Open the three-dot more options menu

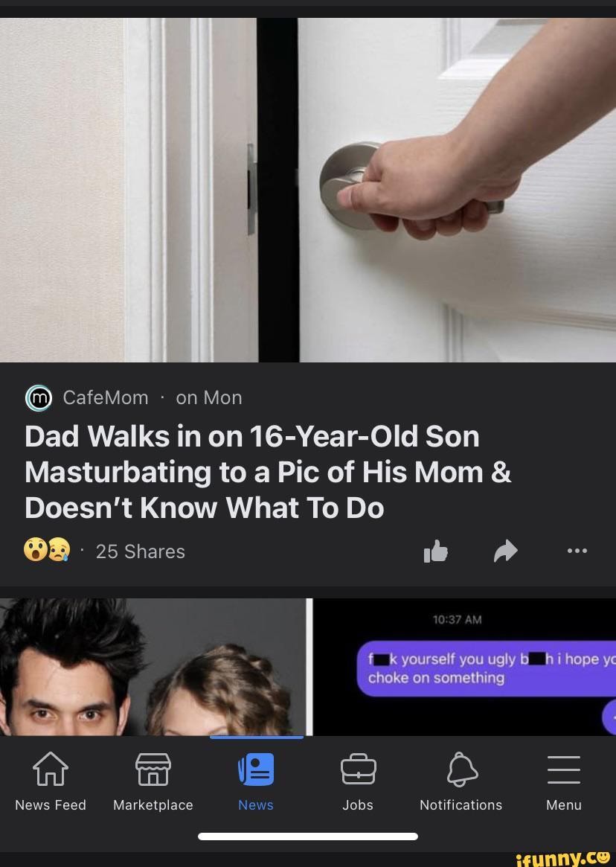(x=577, y=551)
